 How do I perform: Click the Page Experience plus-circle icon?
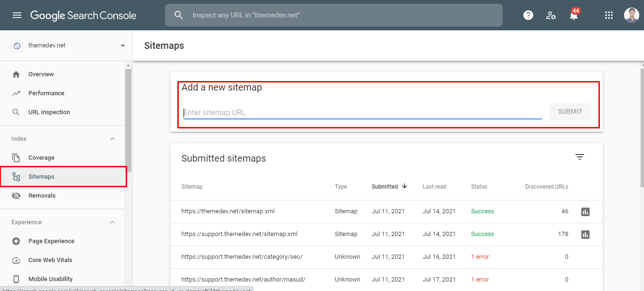coord(16,241)
